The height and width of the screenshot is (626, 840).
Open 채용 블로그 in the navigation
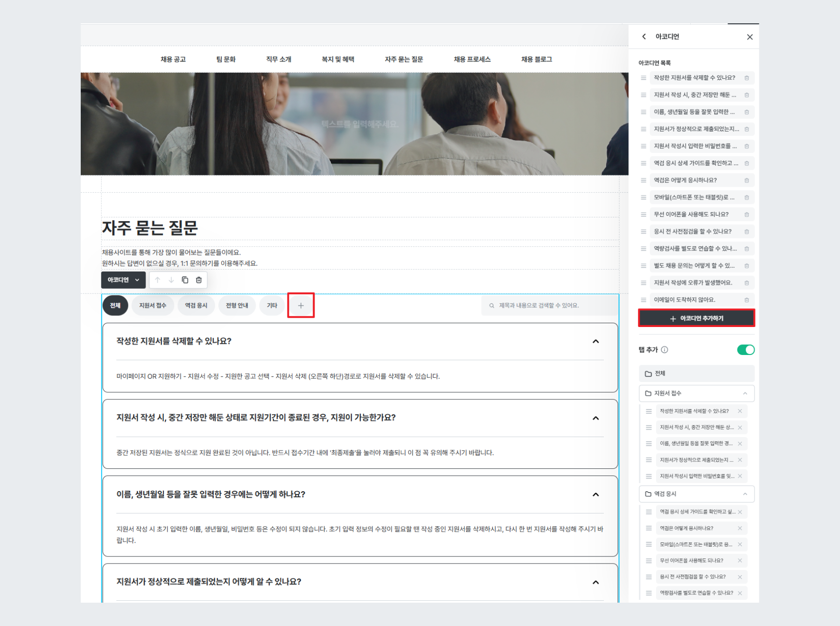click(x=537, y=59)
